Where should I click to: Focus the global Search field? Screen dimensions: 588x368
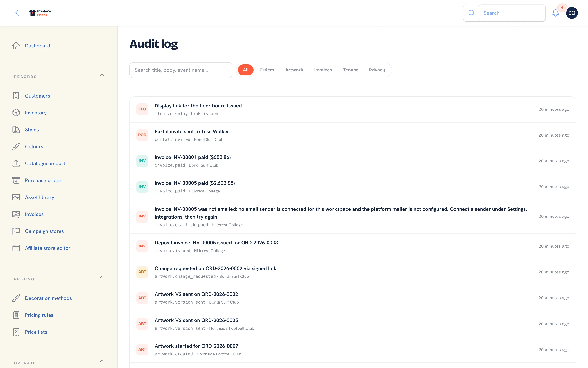click(511, 13)
